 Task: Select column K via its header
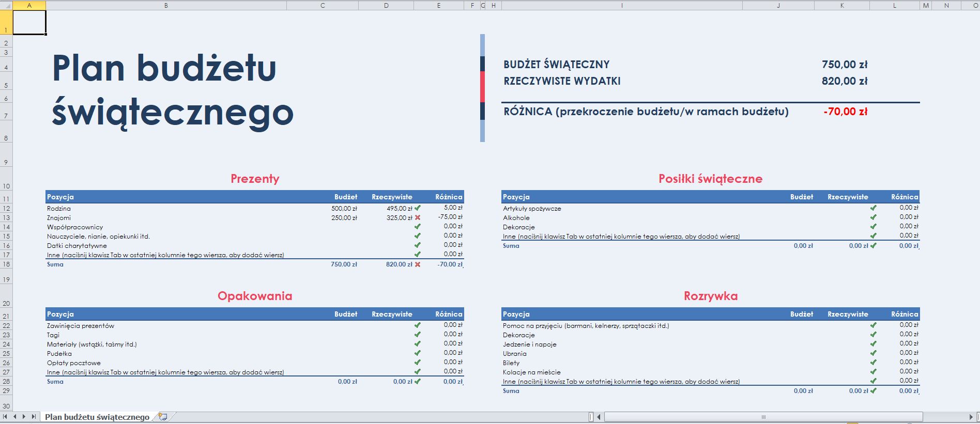(842, 5)
